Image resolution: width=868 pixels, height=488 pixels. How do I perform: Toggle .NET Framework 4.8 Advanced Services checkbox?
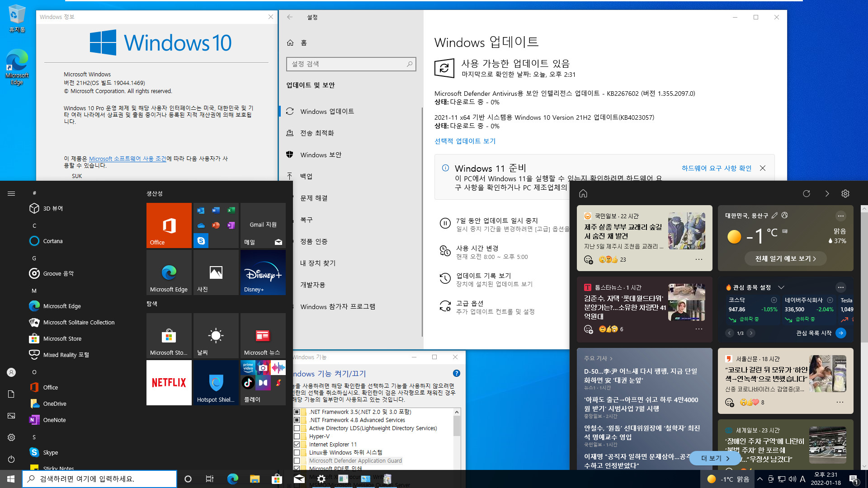pyautogui.click(x=297, y=420)
